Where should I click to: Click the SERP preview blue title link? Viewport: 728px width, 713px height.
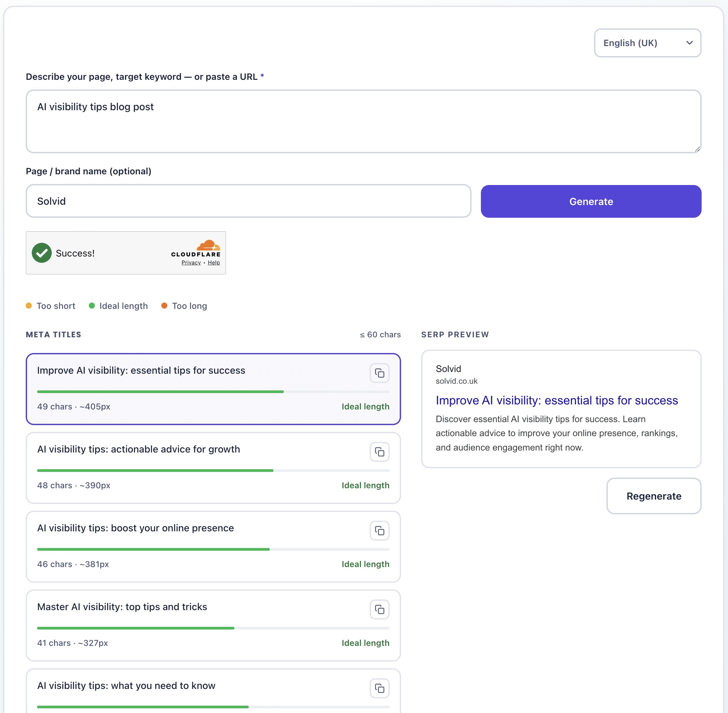(x=557, y=400)
